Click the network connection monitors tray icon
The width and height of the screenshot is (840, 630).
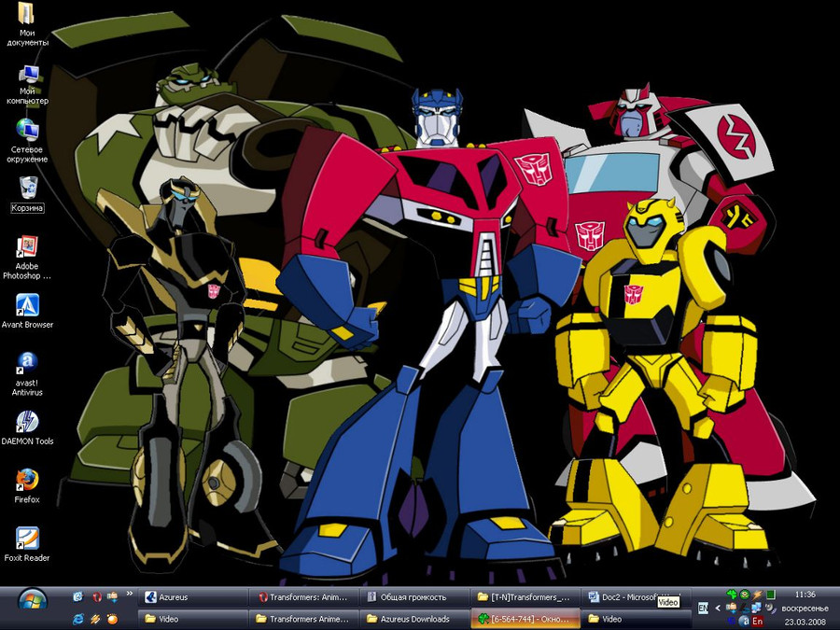click(x=756, y=608)
